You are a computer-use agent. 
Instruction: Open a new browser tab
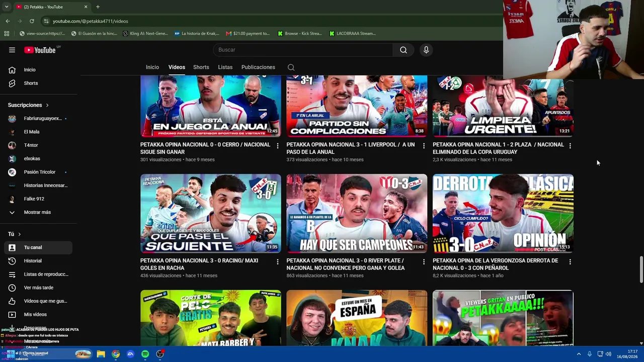98,7
